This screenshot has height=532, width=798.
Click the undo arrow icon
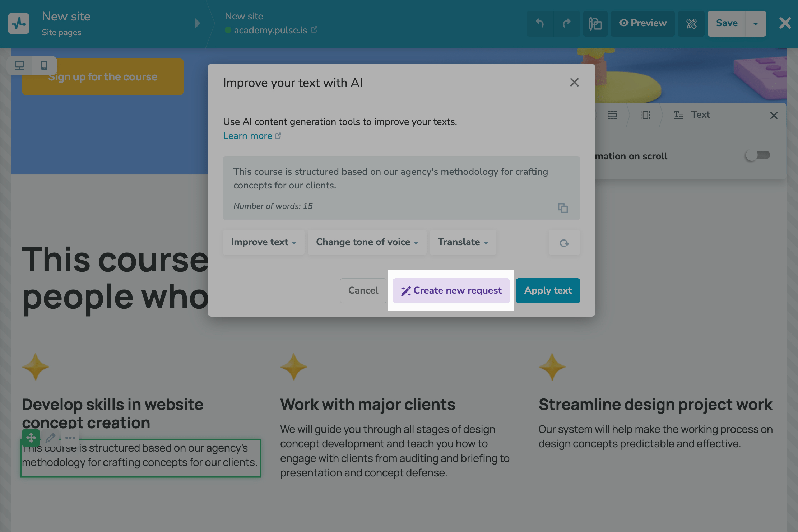[x=540, y=24]
